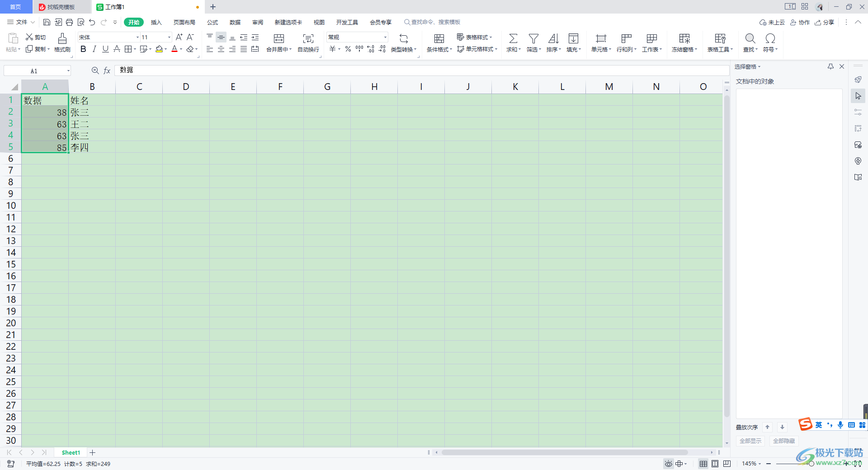Image resolution: width=868 pixels, height=470 pixels.
Task: Click 合并居中 merge and center
Action: click(x=279, y=43)
